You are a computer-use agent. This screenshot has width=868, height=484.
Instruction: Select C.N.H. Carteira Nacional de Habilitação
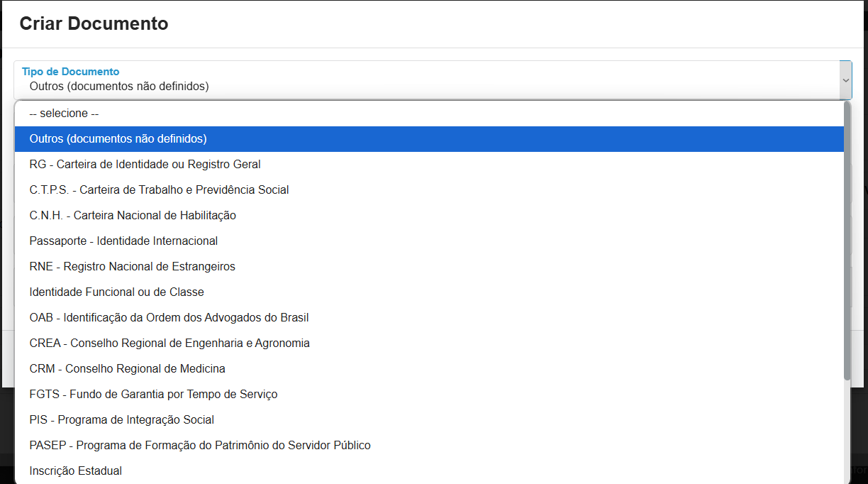(133, 216)
